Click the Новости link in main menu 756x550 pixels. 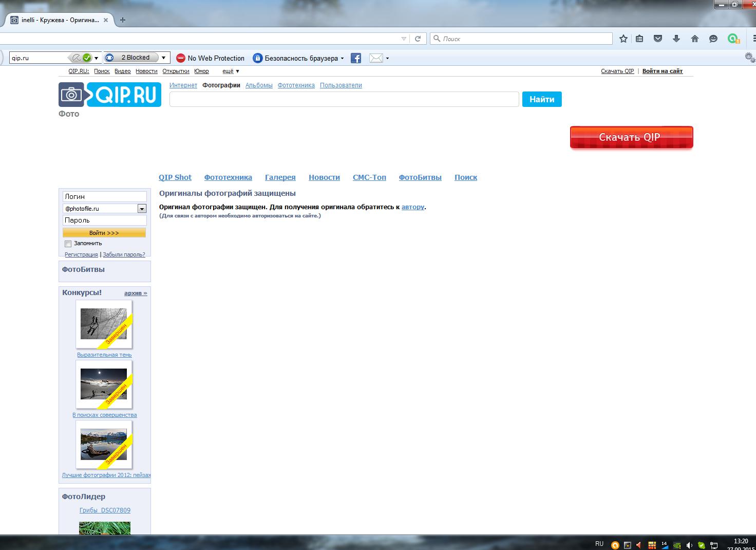click(324, 177)
